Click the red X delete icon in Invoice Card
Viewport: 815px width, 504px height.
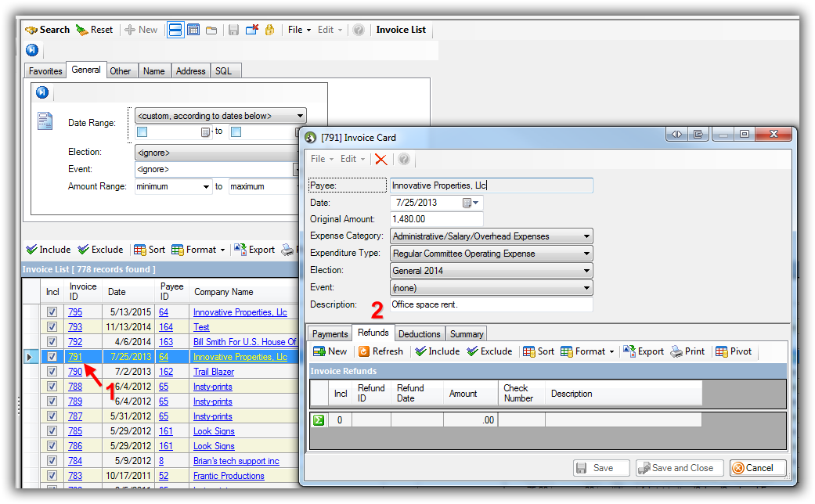pos(380,159)
